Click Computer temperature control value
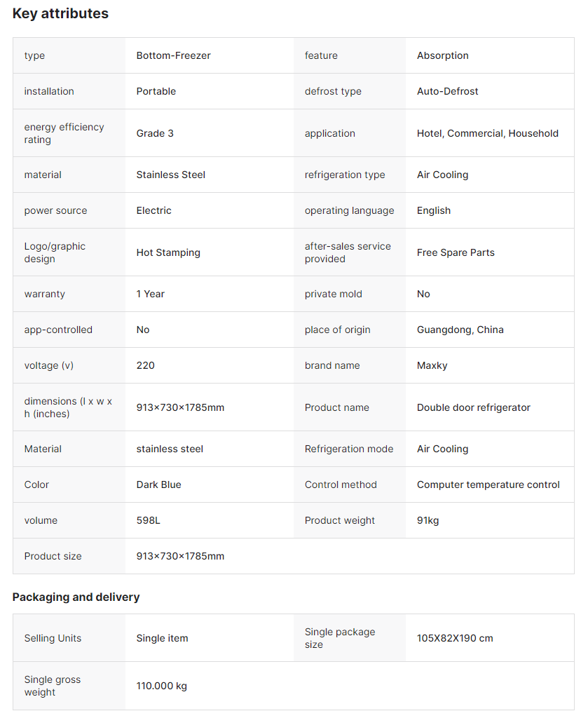This screenshot has width=588, height=711. tap(488, 485)
